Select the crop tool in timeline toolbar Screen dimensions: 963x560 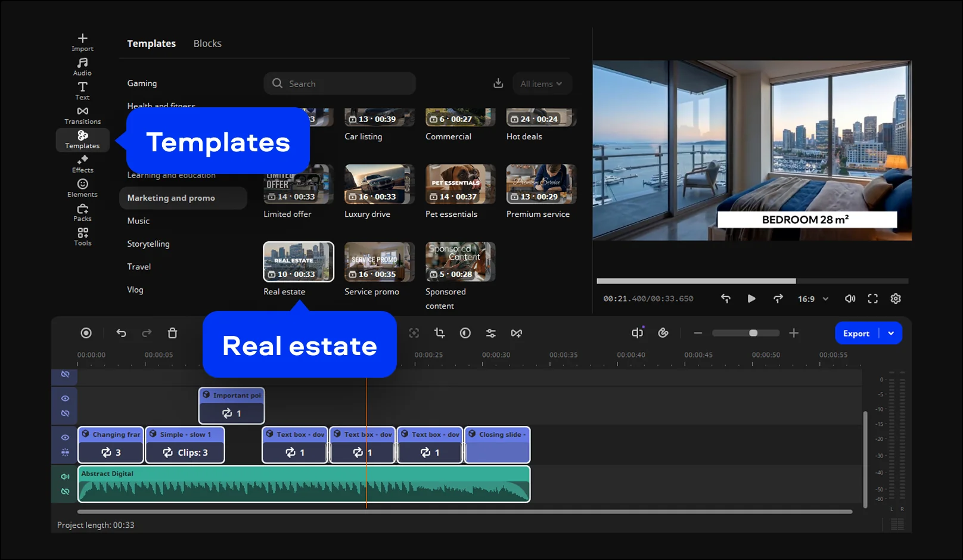pos(440,333)
